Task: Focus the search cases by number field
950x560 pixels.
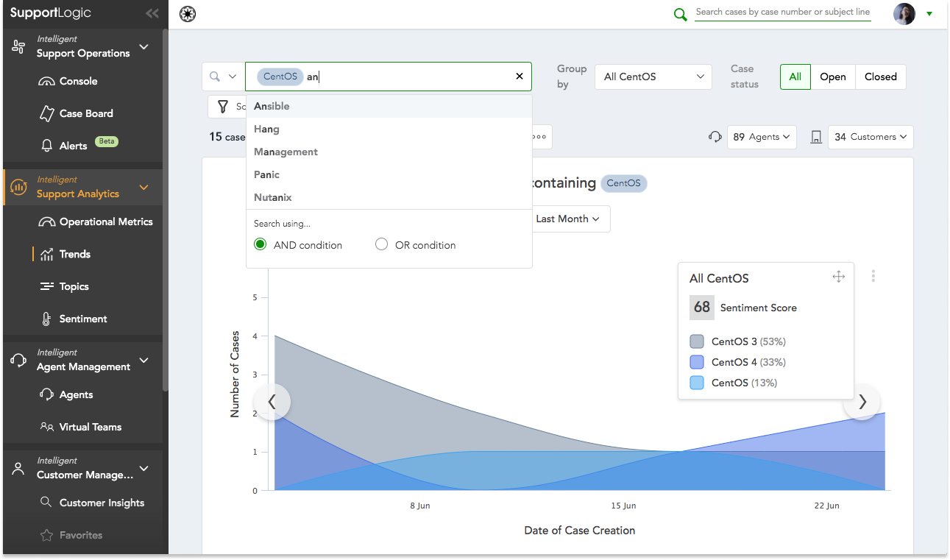Action: click(783, 13)
